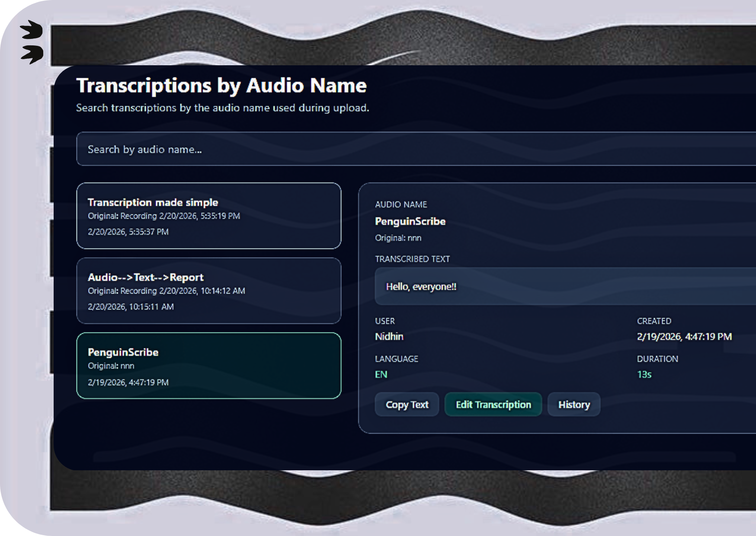Viewport: 756px width, 536px height.
Task: Click the PenguinScribe audio name heading
Action: click(410, 221)
